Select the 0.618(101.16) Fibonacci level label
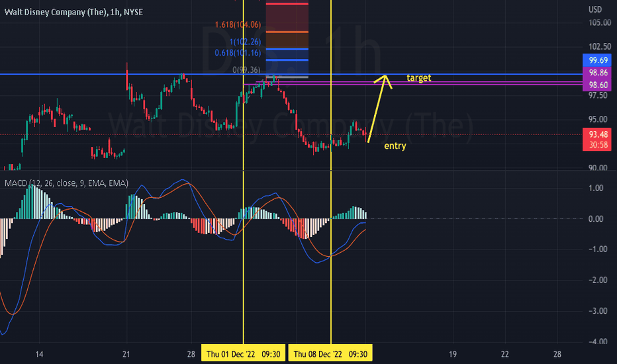Screen dimensions: 617x364 click(238, 53)
